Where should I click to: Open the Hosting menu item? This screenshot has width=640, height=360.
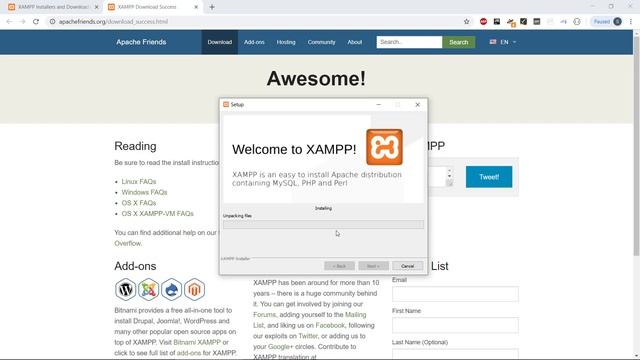[x=286, y=42]
